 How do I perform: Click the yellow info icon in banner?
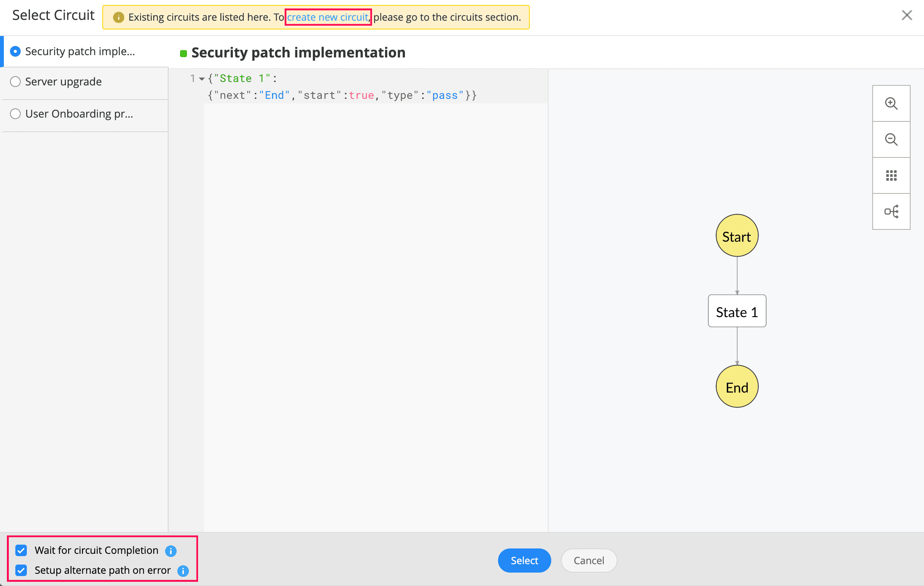(x=119, y=17)
